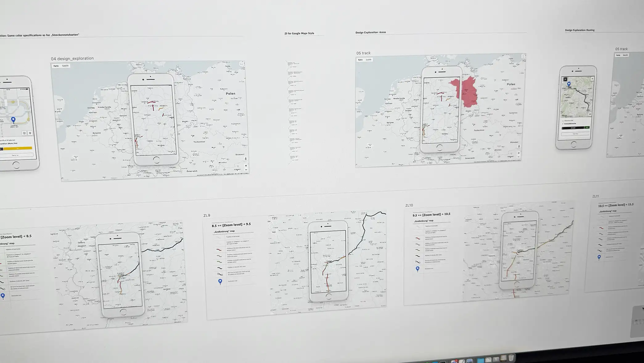Select the '04 design_exploration' artboard label
Screen dimensions: 644x363
click(x=72, y=58)
